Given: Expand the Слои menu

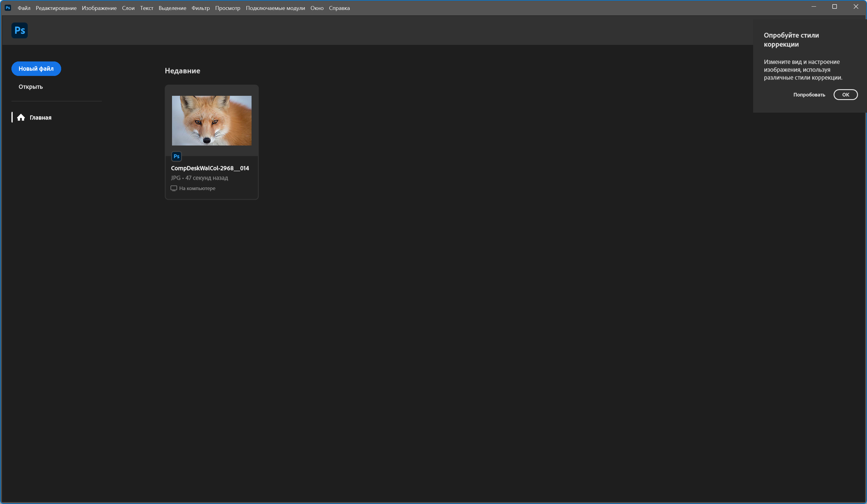Looking at the screenshot, I should pos(128,8).
